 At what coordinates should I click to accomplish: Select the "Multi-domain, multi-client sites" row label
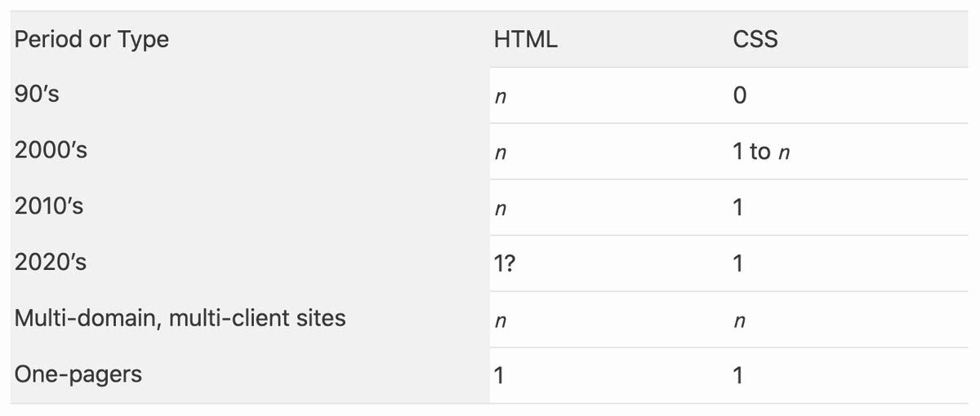tap(180, 318)
